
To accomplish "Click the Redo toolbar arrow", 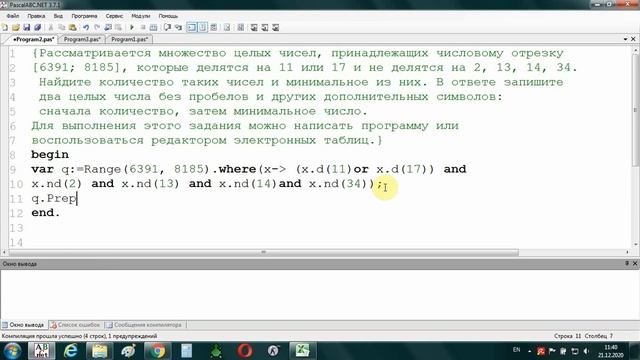I will point(97,27).
